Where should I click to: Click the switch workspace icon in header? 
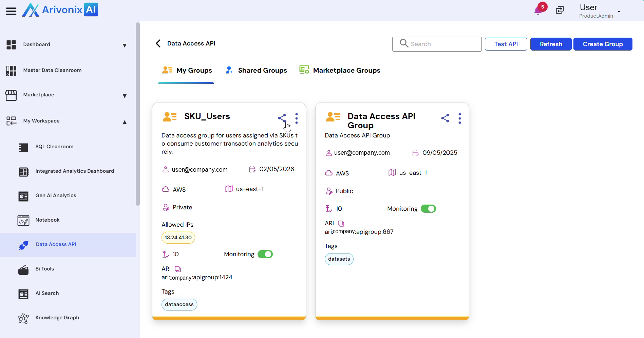[x=560, y=10]
